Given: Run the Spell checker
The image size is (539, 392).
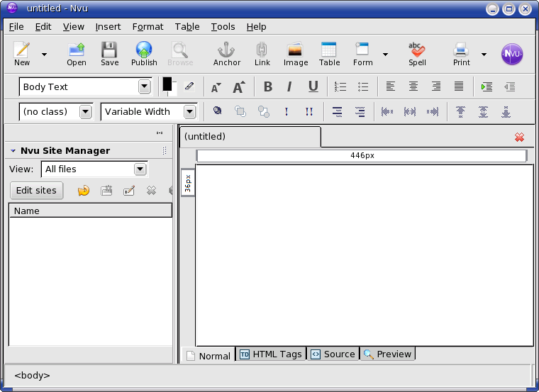Looking at the screenshot, I should click(417, 54).
